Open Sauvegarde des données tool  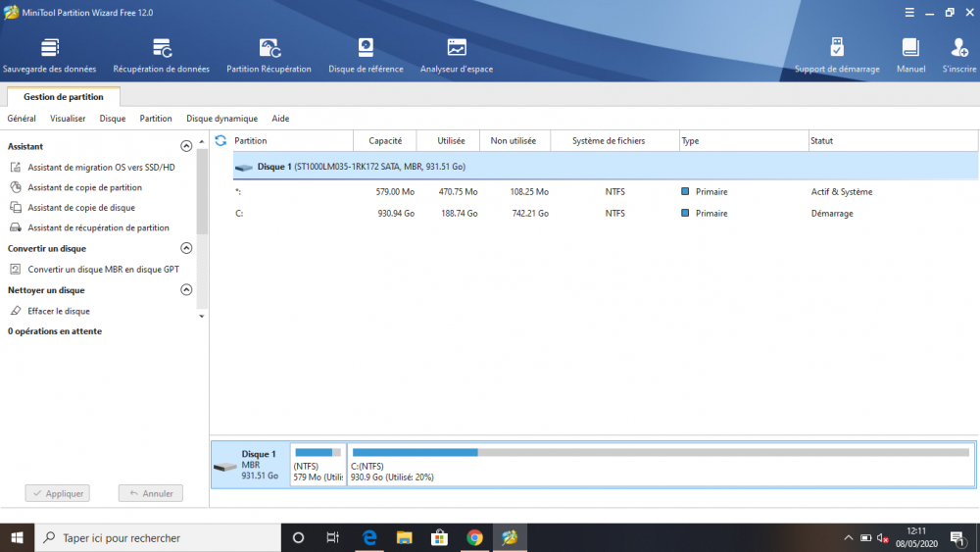(x=50, y=55)
